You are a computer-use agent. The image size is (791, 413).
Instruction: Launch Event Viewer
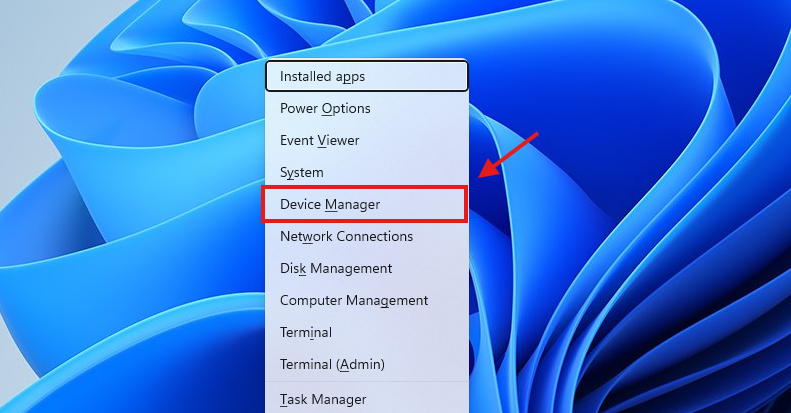point(367,140)
